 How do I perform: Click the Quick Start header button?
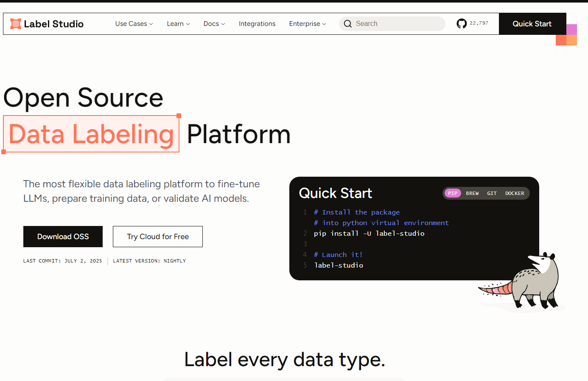[x=532, y=24]
